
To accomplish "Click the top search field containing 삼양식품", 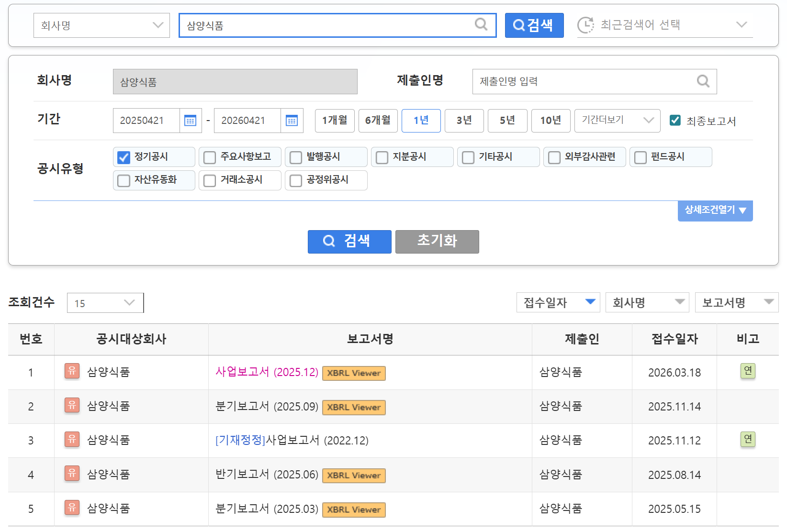I will [337, 25].
